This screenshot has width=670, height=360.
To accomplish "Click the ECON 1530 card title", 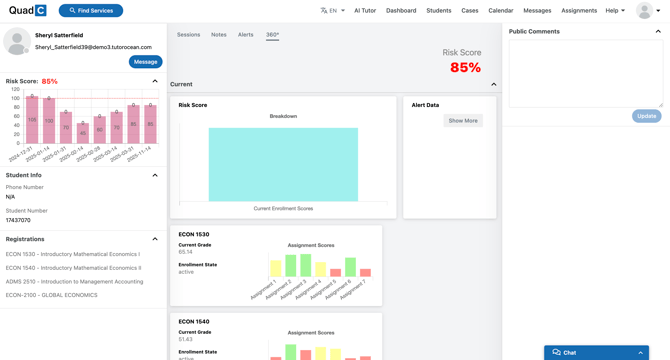I will 194,234.
